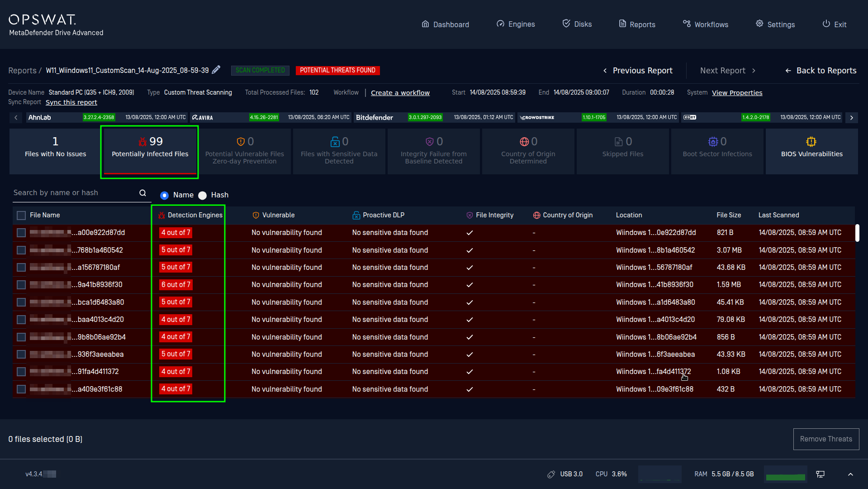Click the USB 3.0 status icon
Viewport: 868px width, 489px height.
(x=551, y=475)
